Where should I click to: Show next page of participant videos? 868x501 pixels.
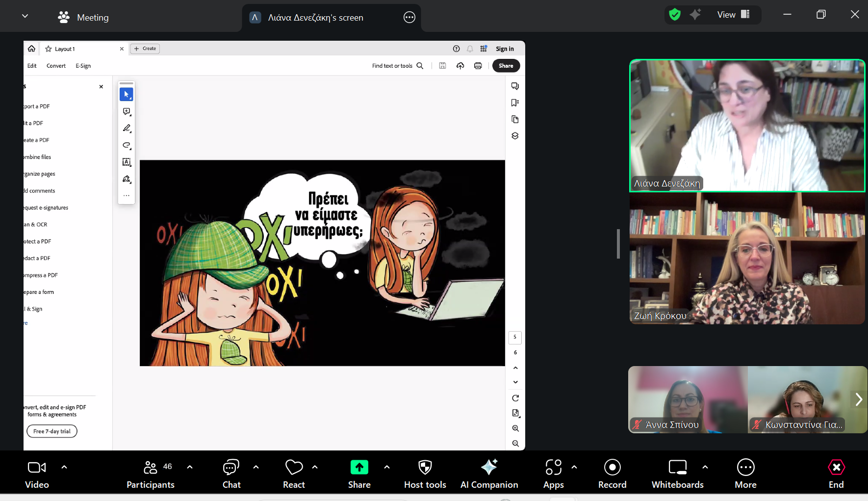[x=859, y=399]
